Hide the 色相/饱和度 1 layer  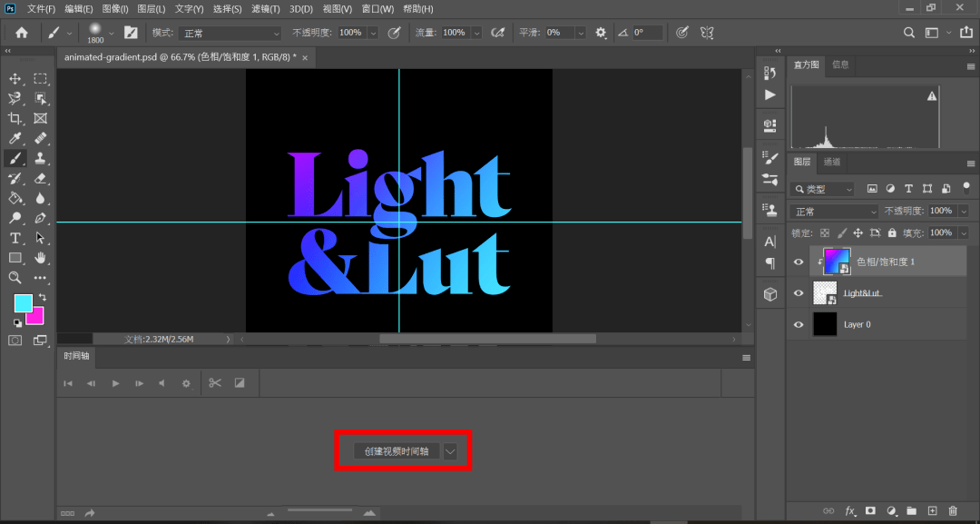[x=799, y=262]
